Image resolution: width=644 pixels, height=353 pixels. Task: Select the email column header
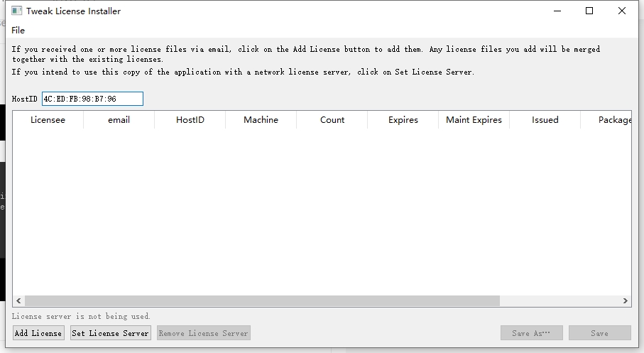[119, 120]
